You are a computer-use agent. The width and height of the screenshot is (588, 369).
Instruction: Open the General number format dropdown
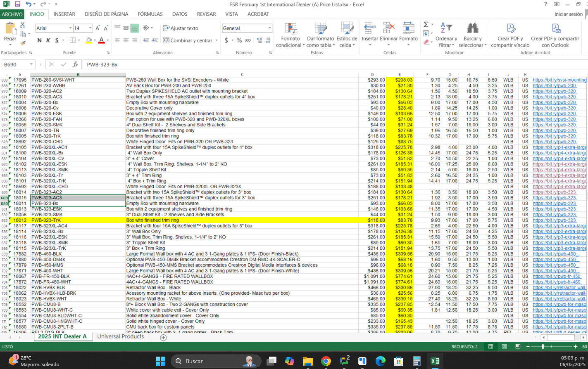(x=269, y=28)
